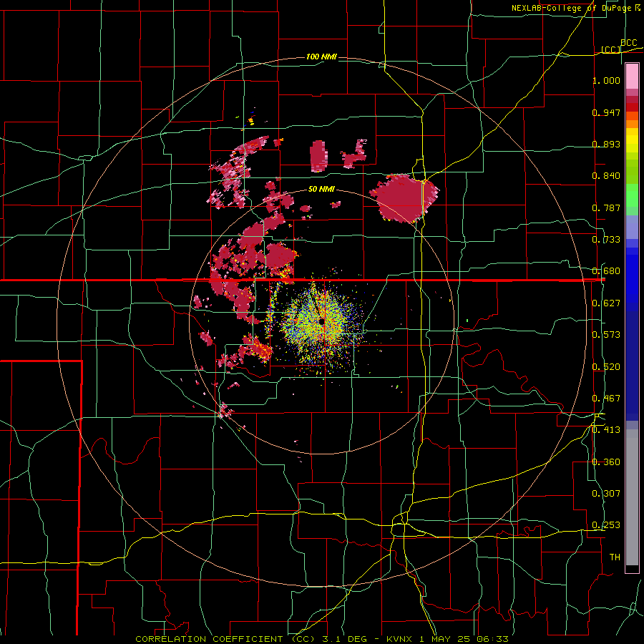Click the rectangular crimson echo north of 50 NMI label
The image size is (644, 644).
click(318, 156)
